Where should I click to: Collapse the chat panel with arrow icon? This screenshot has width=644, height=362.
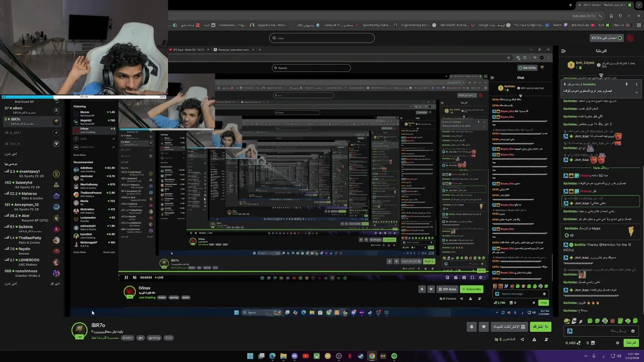click(563, 51)
